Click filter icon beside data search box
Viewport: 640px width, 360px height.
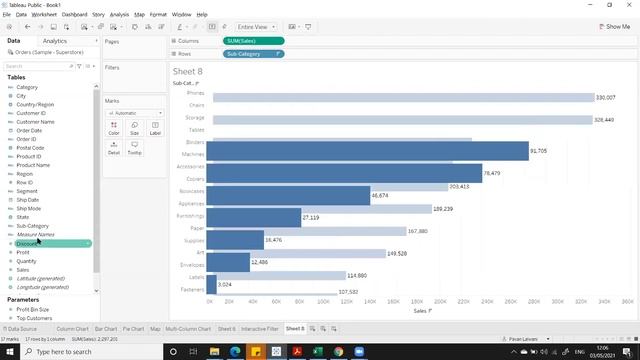[x=79, y=66]
